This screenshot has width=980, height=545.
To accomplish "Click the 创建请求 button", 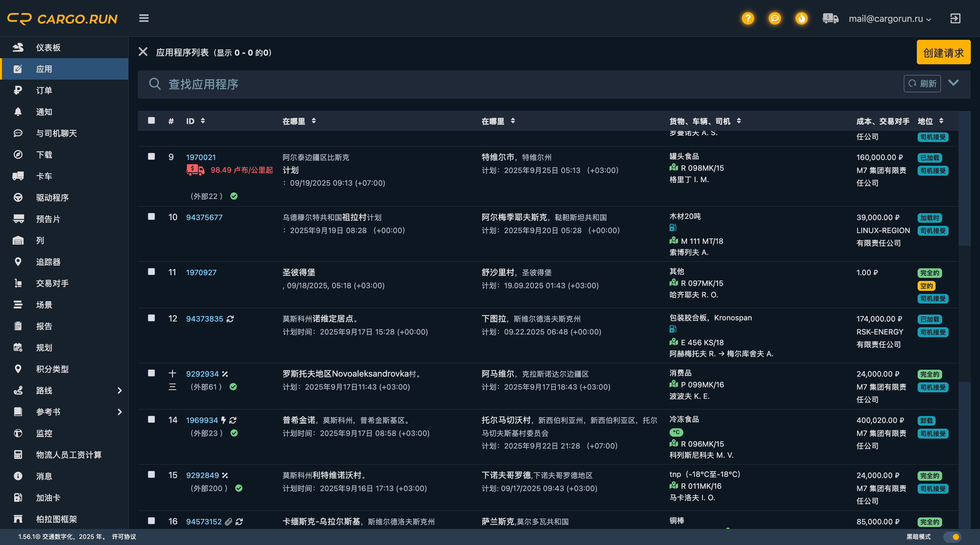I will click(943, 52).
